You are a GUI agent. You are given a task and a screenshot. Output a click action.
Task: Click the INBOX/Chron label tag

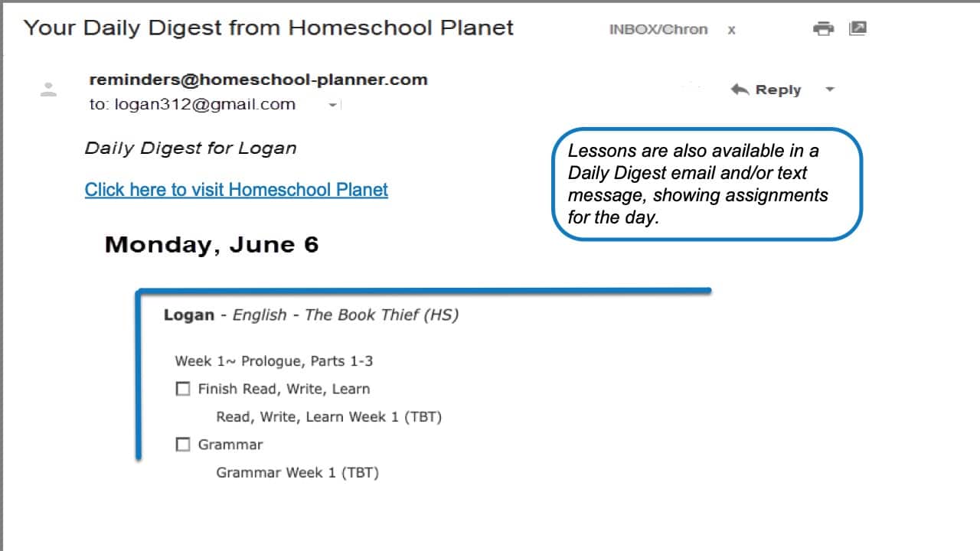click(658, 30)
